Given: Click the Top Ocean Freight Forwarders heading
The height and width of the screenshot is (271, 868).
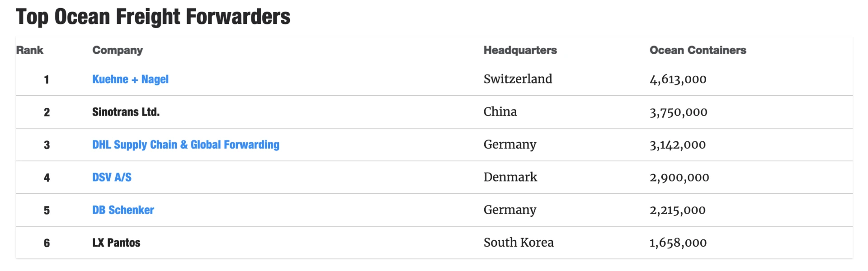Looking at the screenshot, I should (x=153, y=17).
